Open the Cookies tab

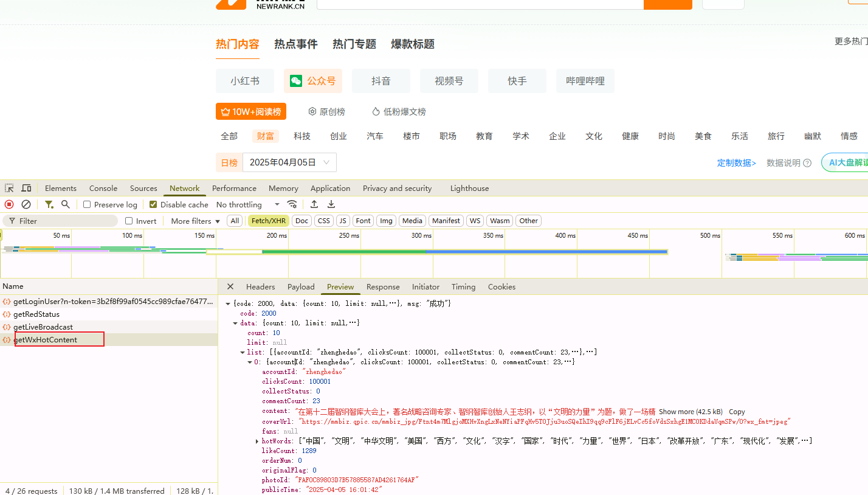501,286
